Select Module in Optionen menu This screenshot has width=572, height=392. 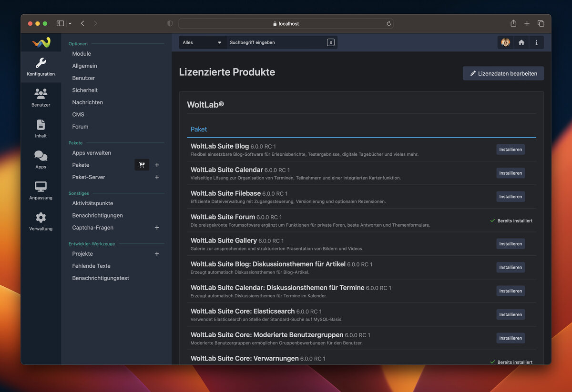[x=82, y=54]
